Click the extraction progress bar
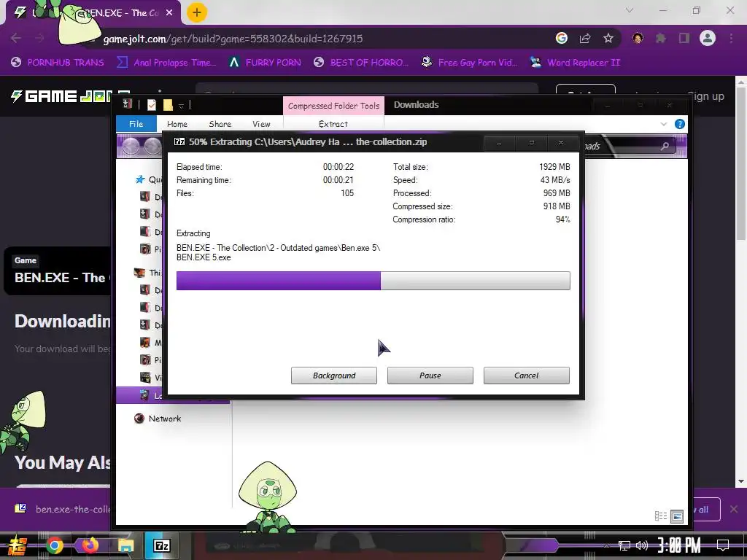 click(x=373, y=281)
